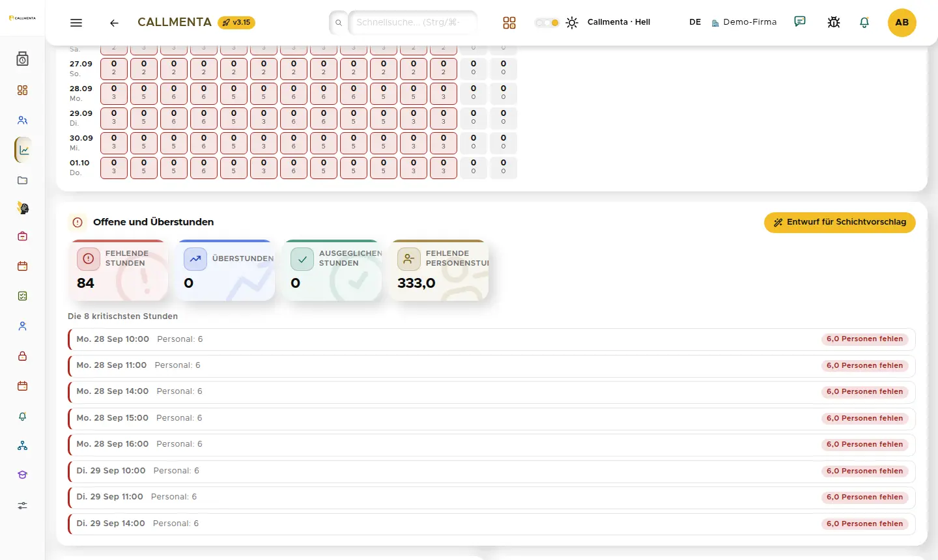The height and width of the screenshot is (560, 938).
Task: Click the row Mo. 28 Sep 14:00
Action: tap(492, 391)
